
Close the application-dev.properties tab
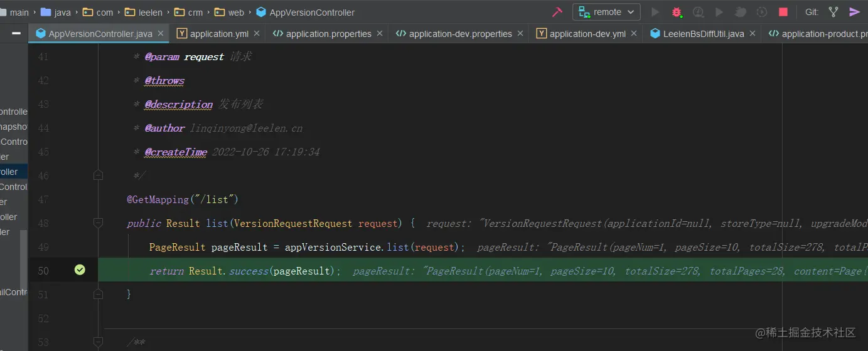click(x=520, y=34)
